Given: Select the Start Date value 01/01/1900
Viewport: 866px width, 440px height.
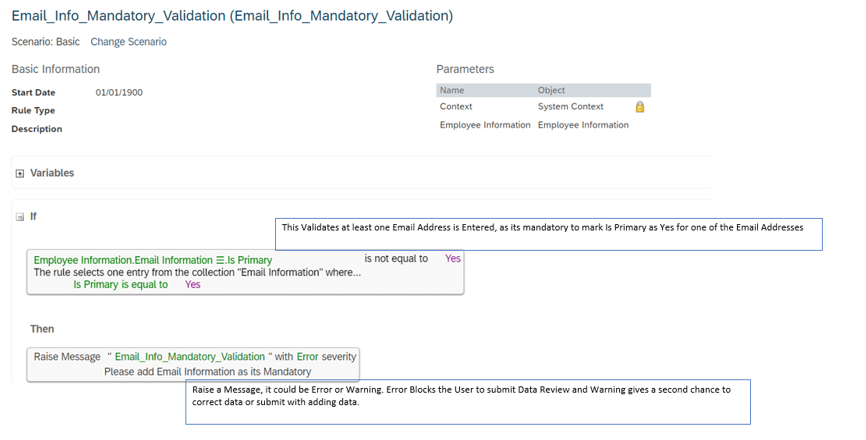Looking at the screenshot, I should pyautogui.click(x=119, y=92).
